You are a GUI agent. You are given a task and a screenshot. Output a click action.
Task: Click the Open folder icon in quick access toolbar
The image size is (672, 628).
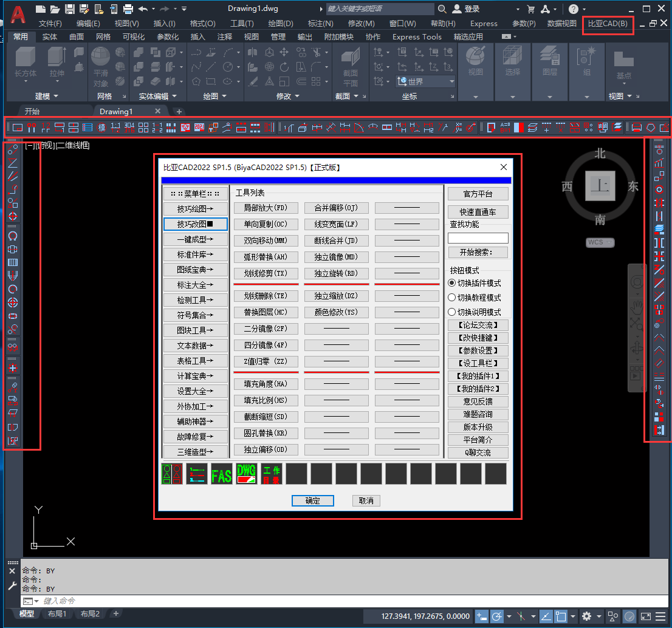click(55, 9)
